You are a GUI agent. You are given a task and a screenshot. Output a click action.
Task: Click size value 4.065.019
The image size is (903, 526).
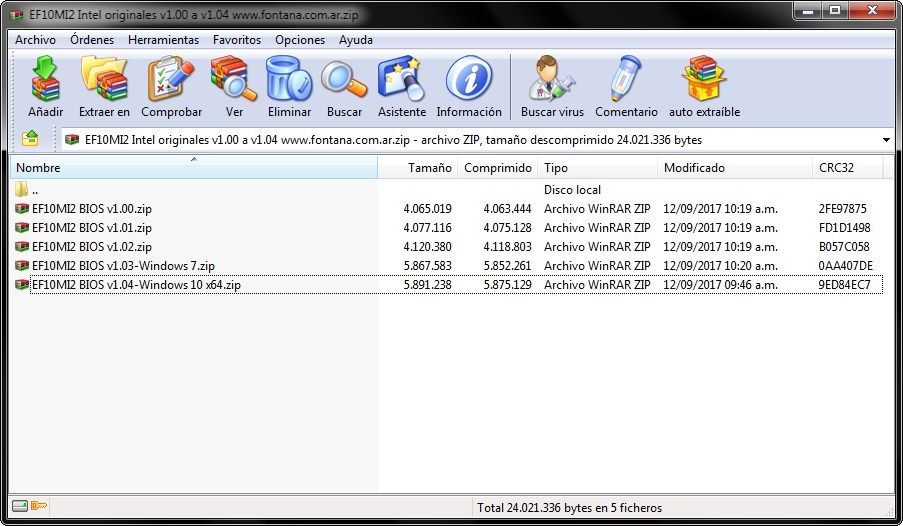(427, 209)
